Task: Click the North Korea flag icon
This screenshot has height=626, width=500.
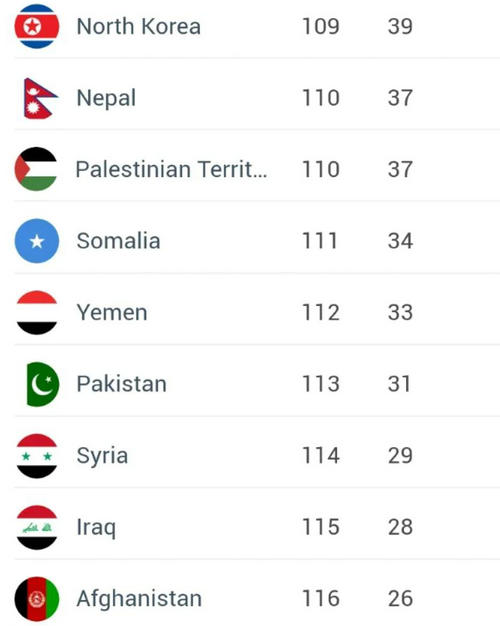Action: (x=37, y=26)
